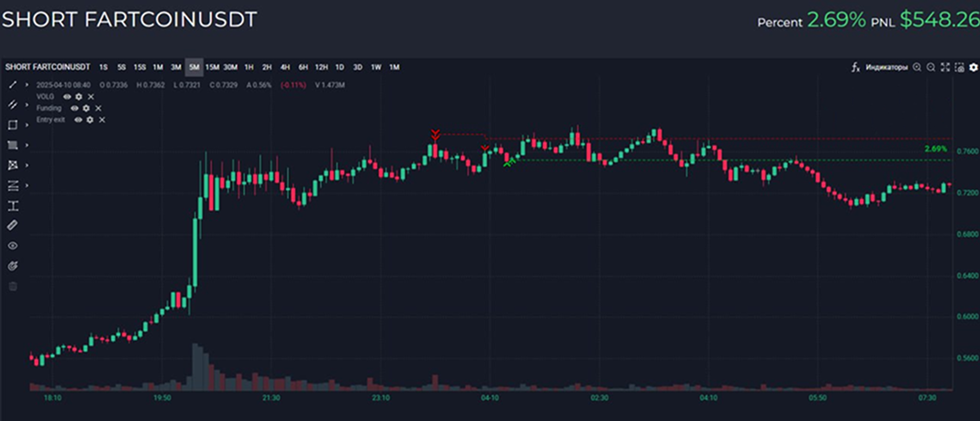
Task: Select the rectangle shape tool
Action: [x=13, y=125]
